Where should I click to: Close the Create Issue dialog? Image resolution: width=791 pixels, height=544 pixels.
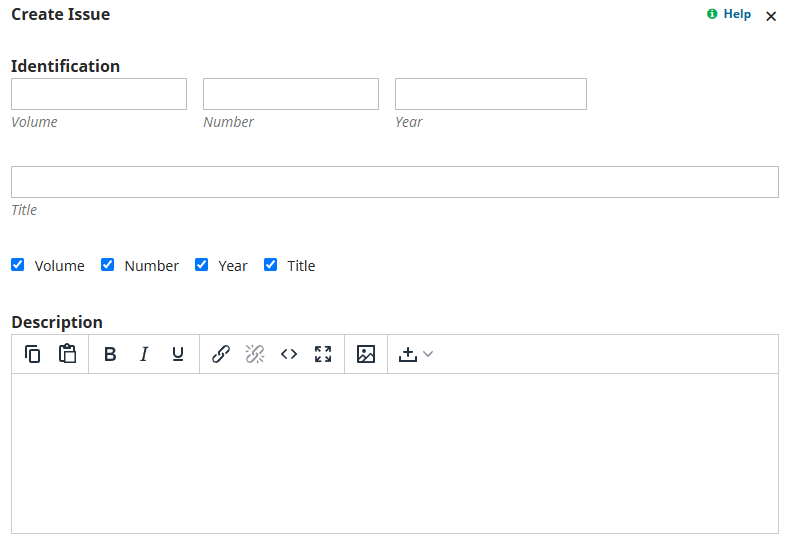coord(771,17)
